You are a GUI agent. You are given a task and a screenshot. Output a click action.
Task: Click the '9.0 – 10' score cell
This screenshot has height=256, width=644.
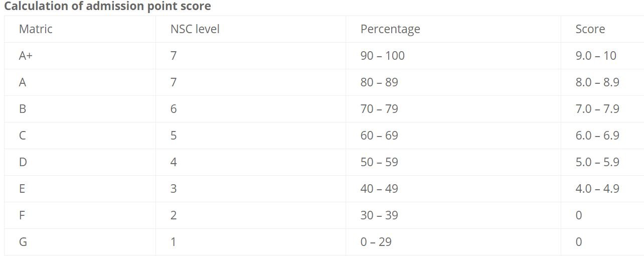click(596, 56)
